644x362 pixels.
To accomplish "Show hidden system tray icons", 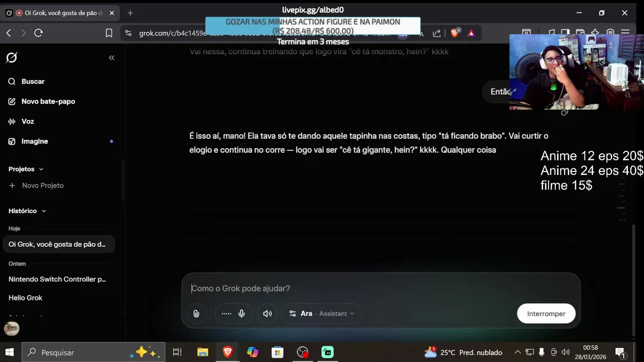I will coord(517,352).
